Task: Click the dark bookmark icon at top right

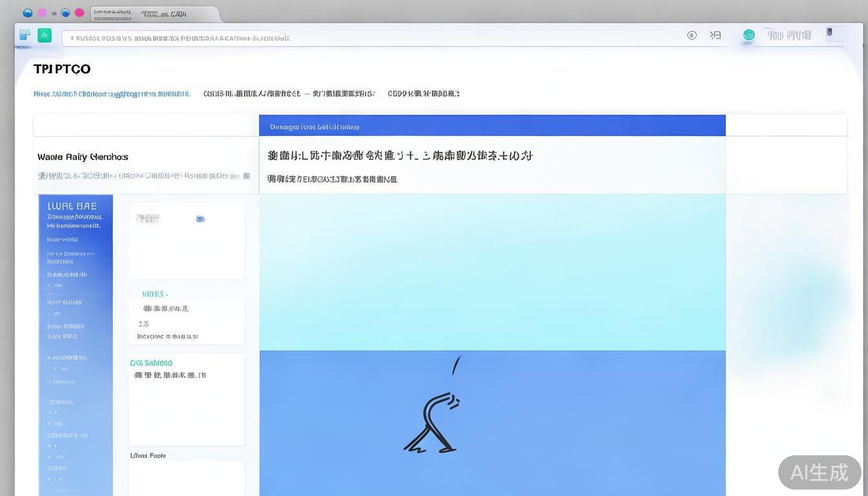Action: pyautogui.click(x=829, y=34)
